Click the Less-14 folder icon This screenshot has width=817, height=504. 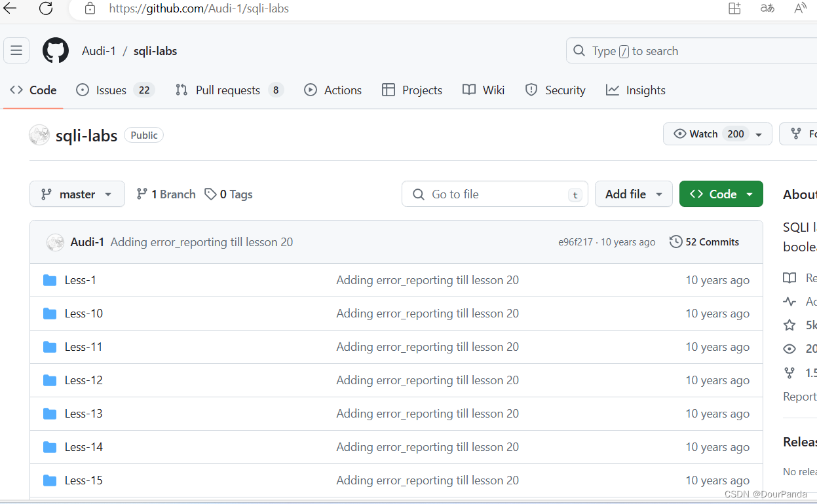tap(50, 447)
